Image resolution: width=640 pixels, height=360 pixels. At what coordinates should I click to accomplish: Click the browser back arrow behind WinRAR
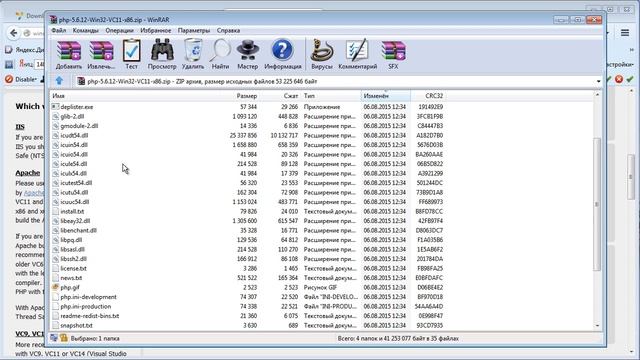13,33
